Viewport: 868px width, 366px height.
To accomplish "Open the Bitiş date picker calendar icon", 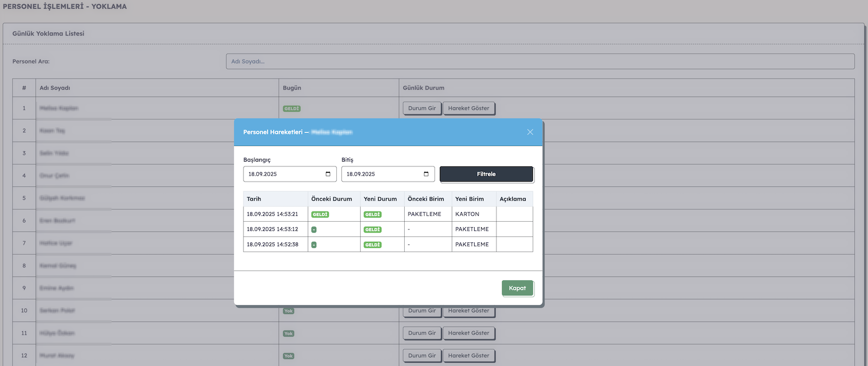I will click(x=426, y=174).
